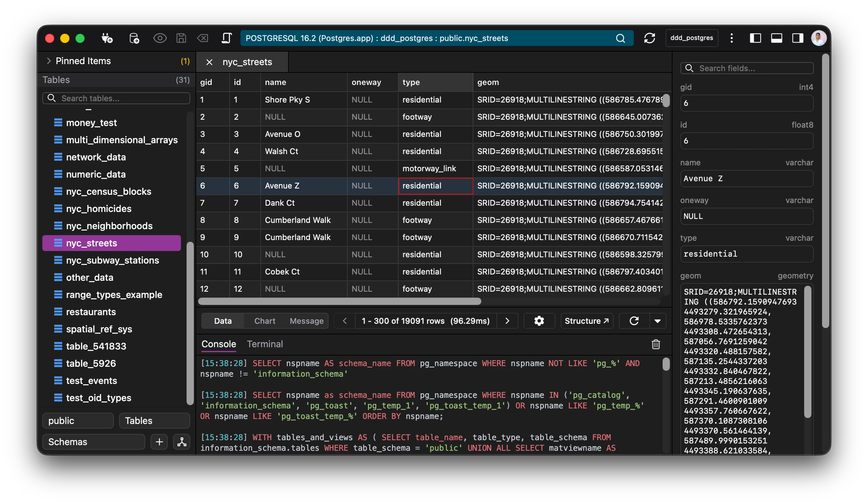Click the save changes disk icon

(x=181, y=38)
